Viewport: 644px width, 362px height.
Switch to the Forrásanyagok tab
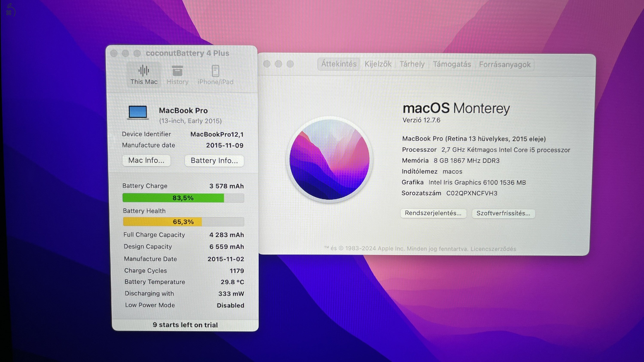point(504,65)
